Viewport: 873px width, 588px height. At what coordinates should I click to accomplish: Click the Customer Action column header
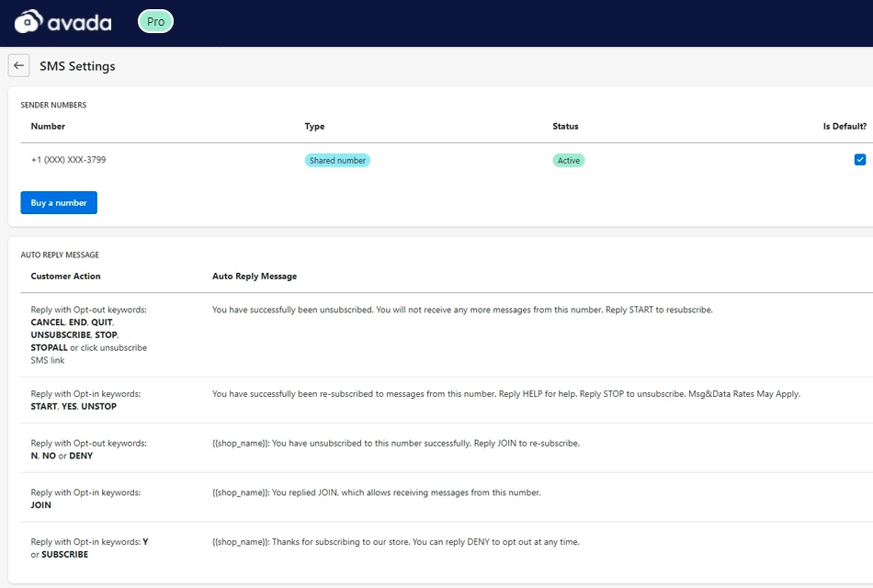(x=65, y=277)
